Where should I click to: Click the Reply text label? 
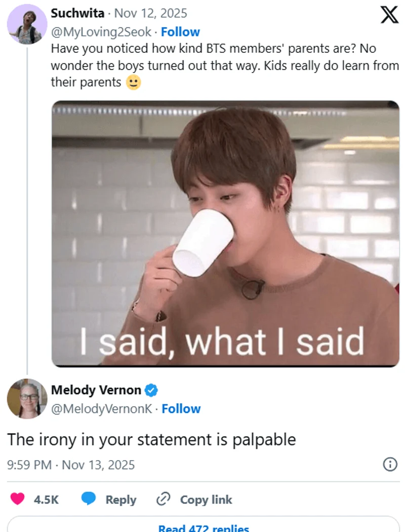pos(120,500)
